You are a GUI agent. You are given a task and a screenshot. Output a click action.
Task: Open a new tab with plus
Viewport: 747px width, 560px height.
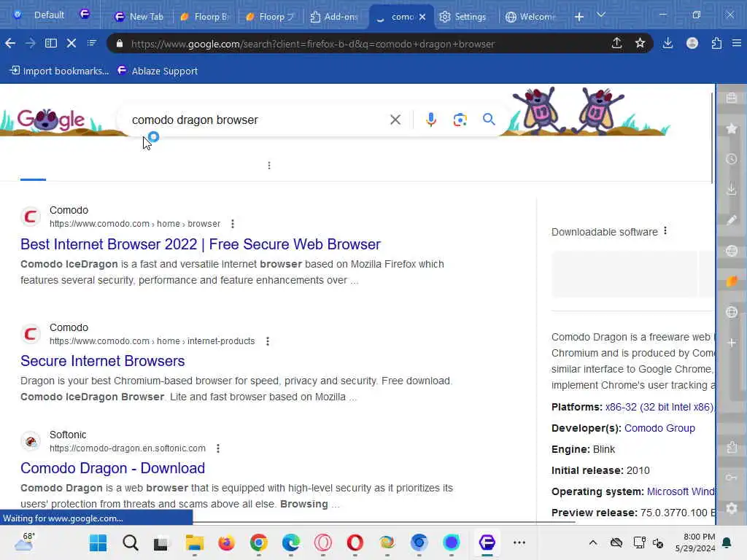pos(579,17)
